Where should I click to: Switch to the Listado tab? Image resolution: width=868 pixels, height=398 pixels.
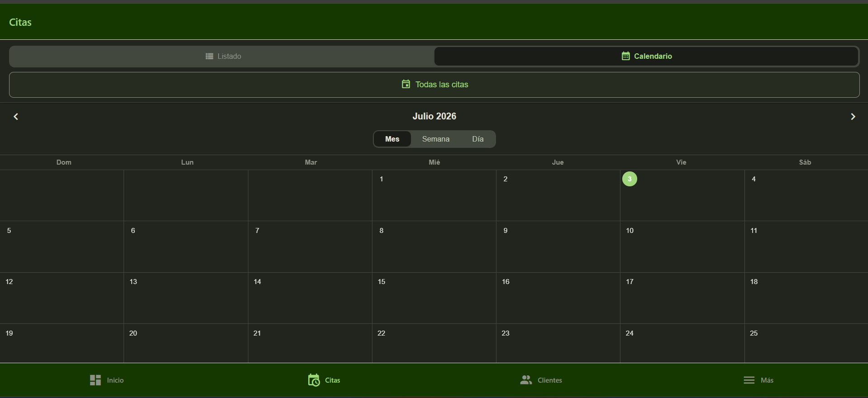[x=223, y=56]
